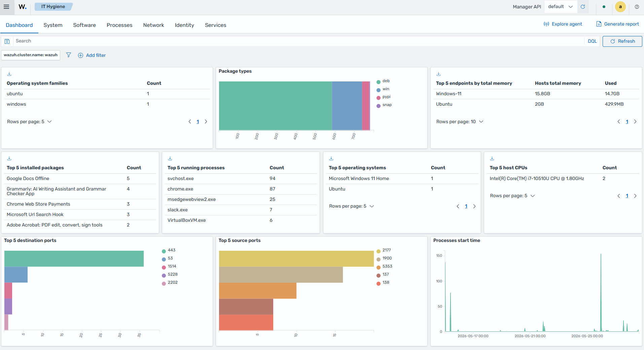The width and height of the screenshot is (644, 350).
Task: Toggle the deb legend entry in Package types
Action: click(383, 81)
